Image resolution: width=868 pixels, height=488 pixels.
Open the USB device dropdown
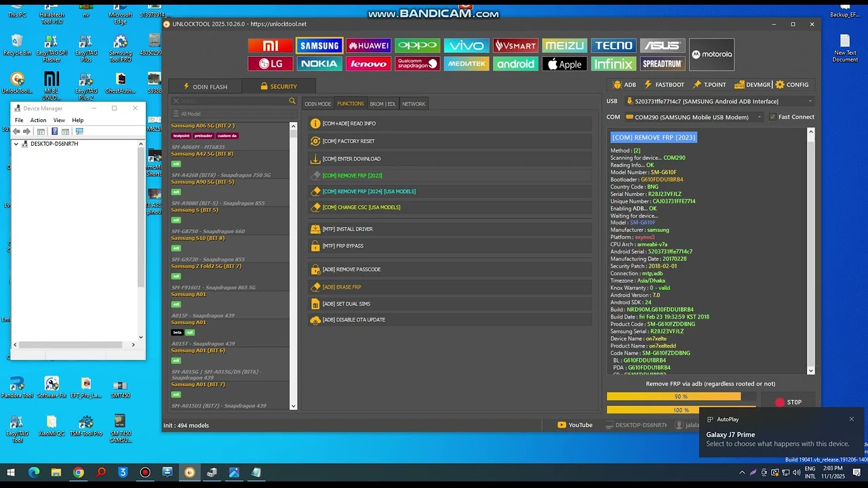(719, 101)
